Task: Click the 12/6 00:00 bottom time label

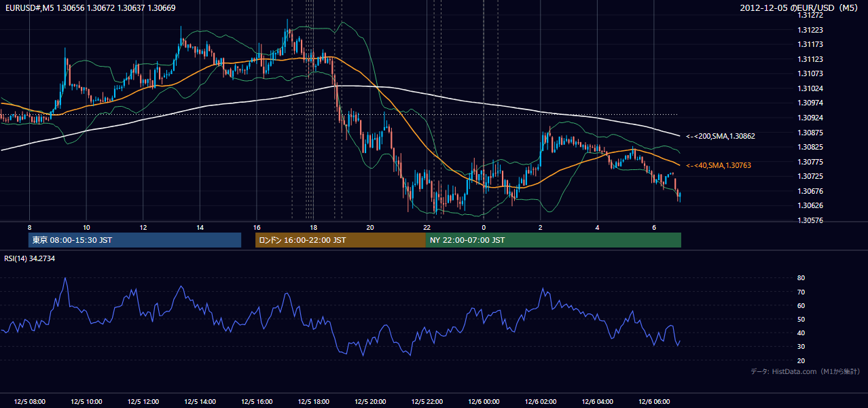Action: 484,402
